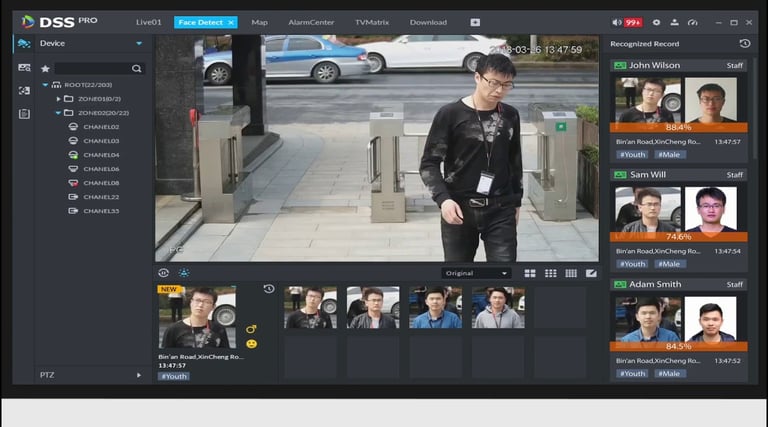Screen dimensions: 768x427
Task: Close the Face Detect tab
Action: (x=231, y=23)
